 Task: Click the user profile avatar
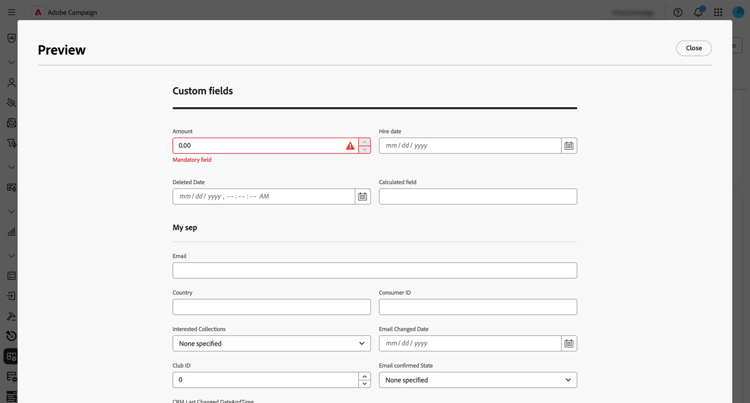[739, 13]
